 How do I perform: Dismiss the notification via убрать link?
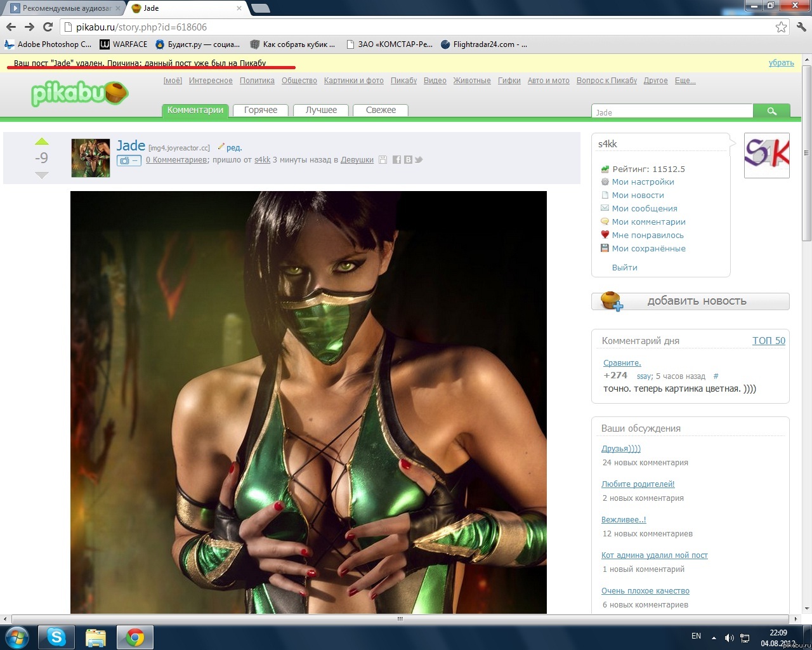tap(781, 63)
